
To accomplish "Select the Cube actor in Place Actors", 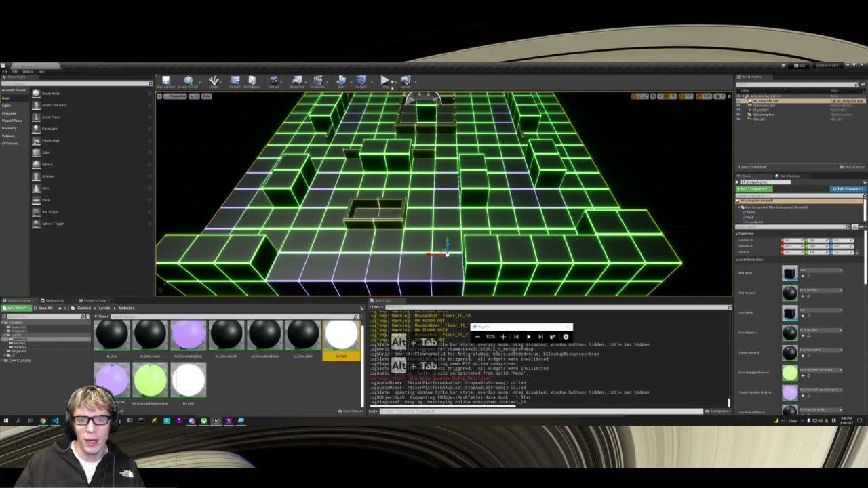I will coord(91,152).
